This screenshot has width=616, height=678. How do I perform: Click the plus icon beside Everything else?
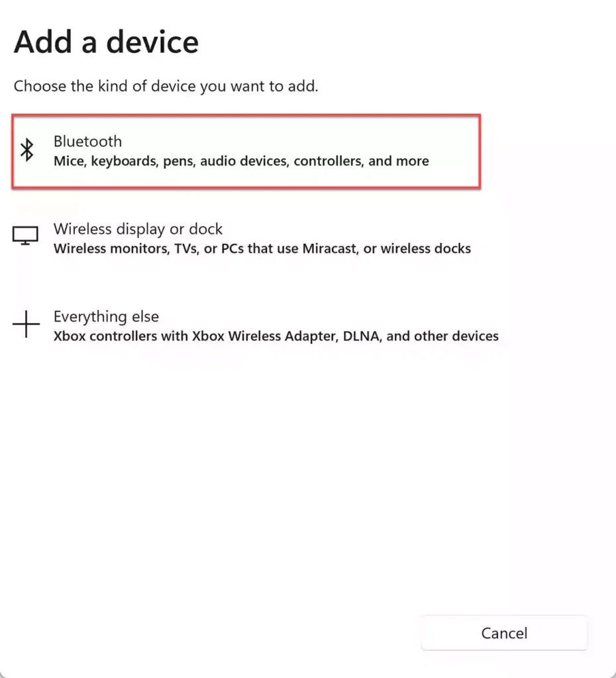coord(26,324)
